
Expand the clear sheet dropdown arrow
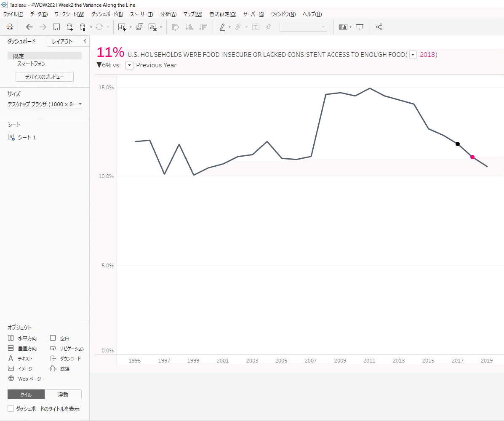[x=161, y=27]
